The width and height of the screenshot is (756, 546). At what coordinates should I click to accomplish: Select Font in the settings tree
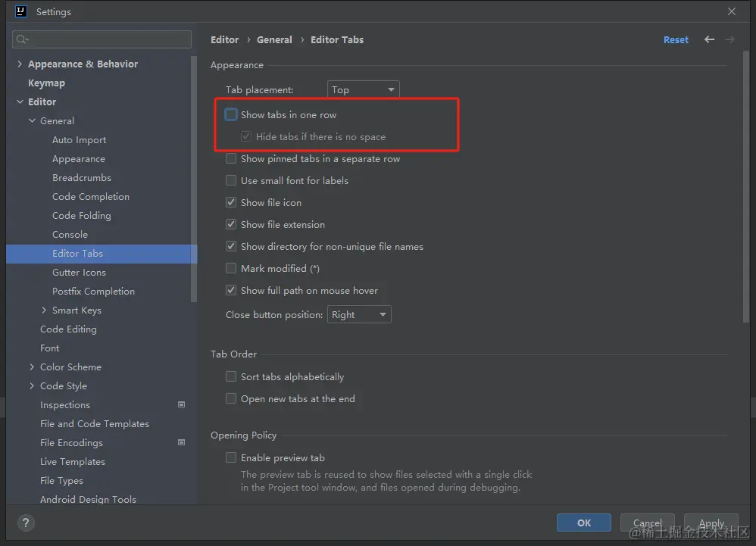click(50, 348)
